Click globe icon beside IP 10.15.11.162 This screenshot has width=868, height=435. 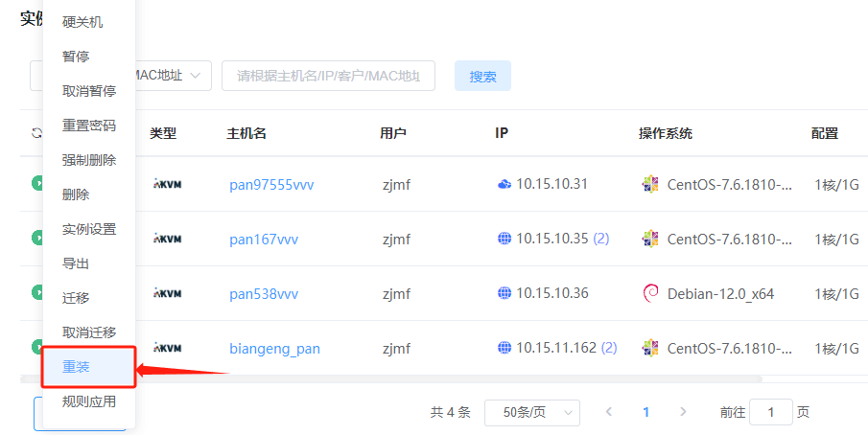click(504, 348)
